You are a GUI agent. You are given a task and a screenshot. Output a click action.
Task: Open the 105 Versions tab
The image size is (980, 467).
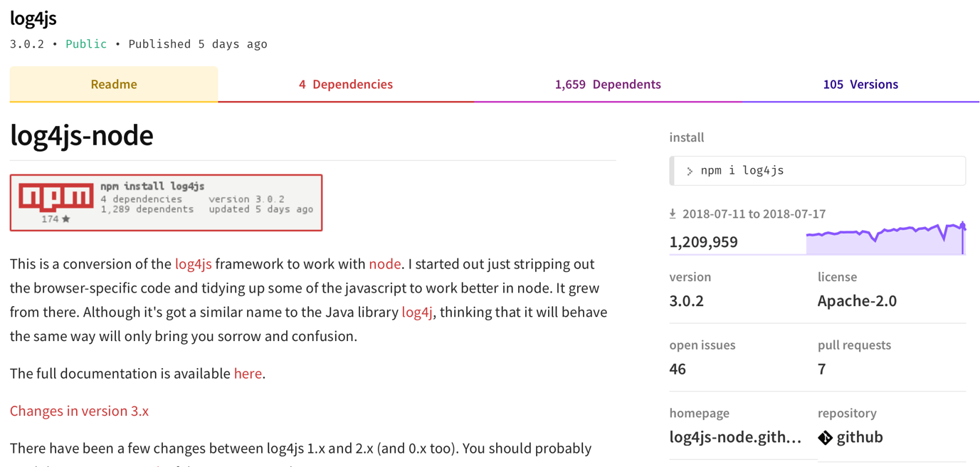coord(860,83)
